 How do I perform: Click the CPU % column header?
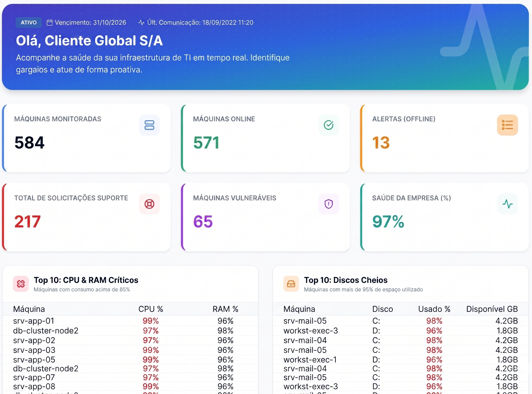tap(151, 309)
